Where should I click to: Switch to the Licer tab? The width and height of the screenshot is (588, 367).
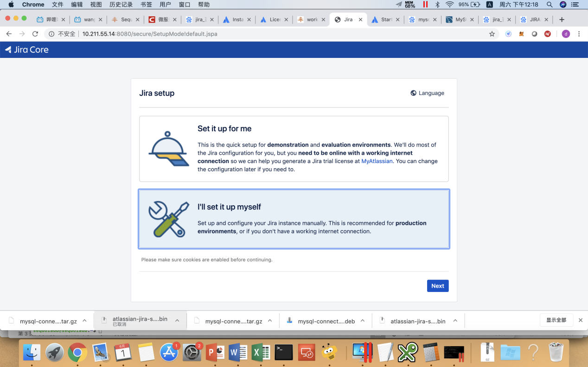coord(274,19)
